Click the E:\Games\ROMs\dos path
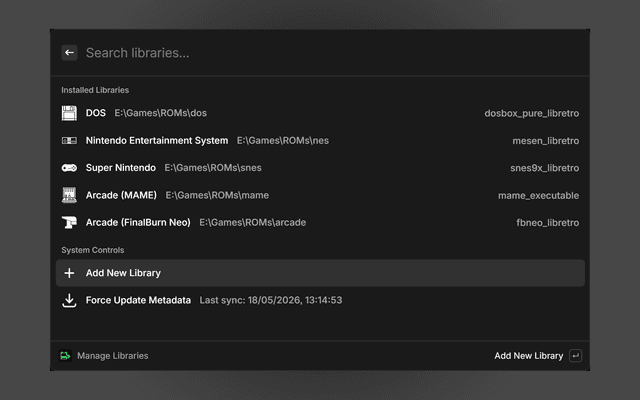640x400 pixels. tap(160, 113)
